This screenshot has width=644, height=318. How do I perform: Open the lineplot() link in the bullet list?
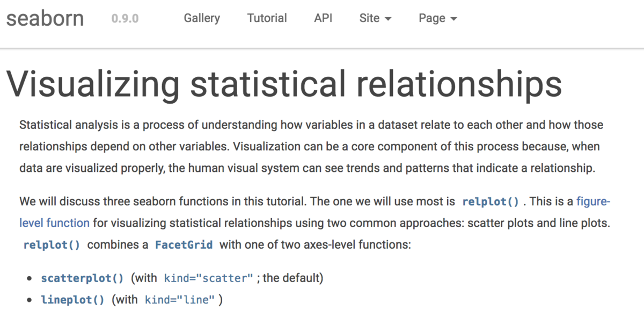(x=72, y=299)
